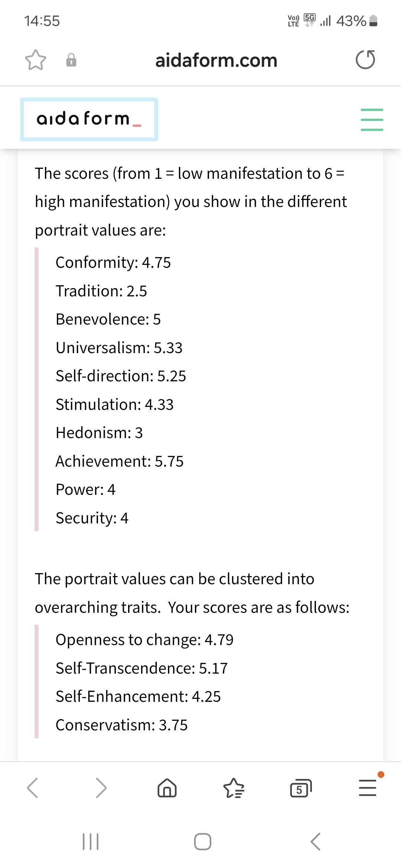Tap the padlock site security icon

[x=71, y=60]
